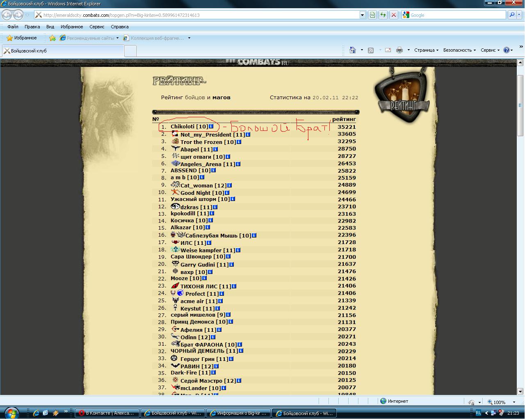Screen dimensions: 525x420
Task: Click clan icon beside РАВИН [12]
Action: [x=175, y=365]
